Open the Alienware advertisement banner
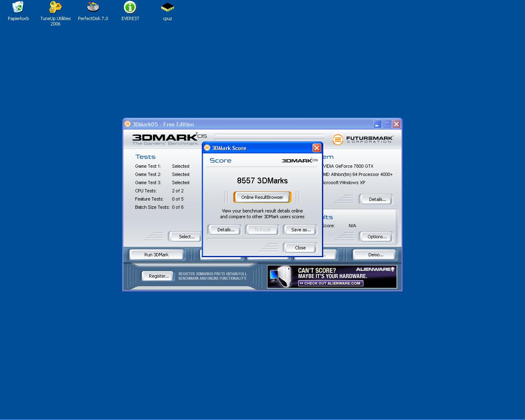The height and width of the screenshot is (420, 525). (x=332, y=276)
